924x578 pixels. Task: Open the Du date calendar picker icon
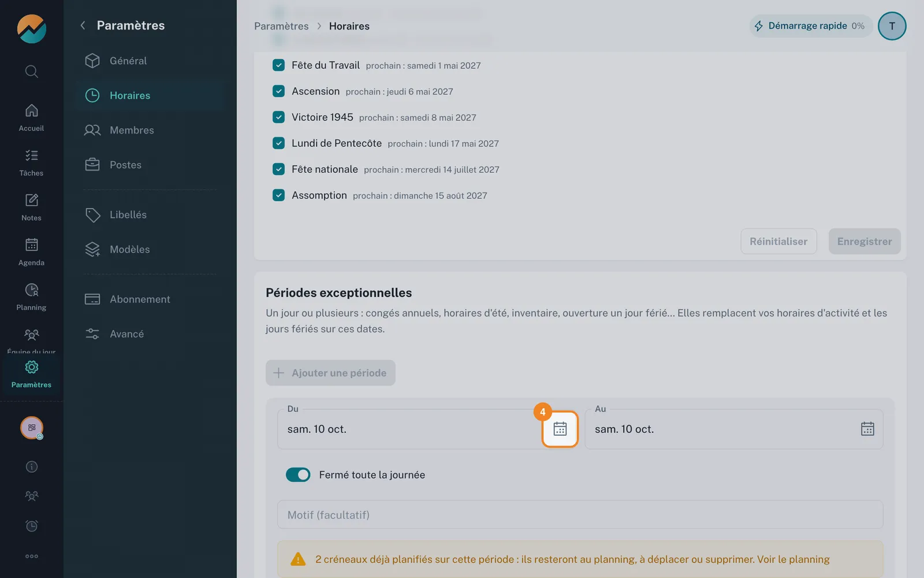point(560,429)
